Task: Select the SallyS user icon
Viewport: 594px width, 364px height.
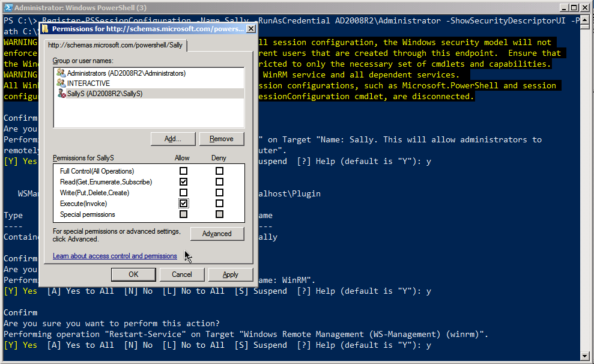Action: tap(61, 94)
